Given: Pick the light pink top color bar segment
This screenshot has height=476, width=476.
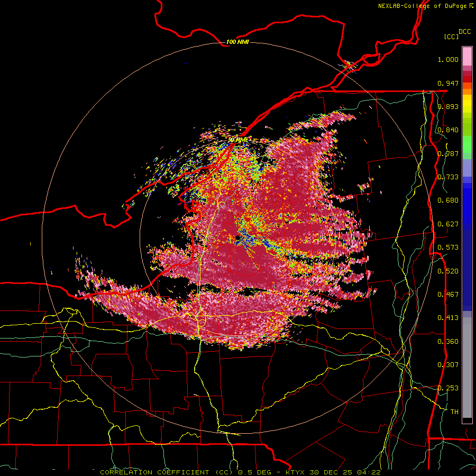Looking at the screenshot, I should [x=467, y=56].
